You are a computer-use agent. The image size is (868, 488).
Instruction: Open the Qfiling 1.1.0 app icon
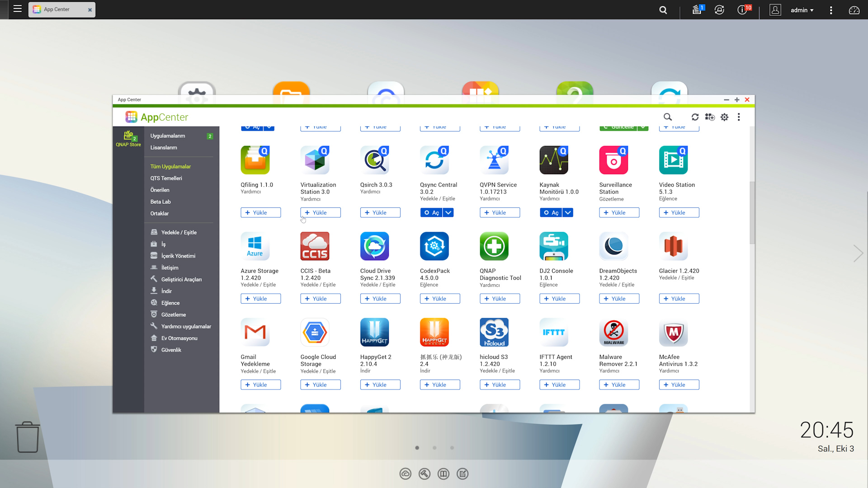pyautogui.click(x=255, y=160)
